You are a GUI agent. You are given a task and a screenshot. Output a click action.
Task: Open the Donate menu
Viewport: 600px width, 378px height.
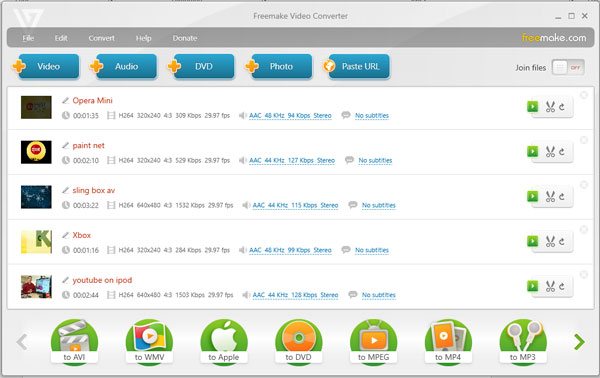pos(185,38)
